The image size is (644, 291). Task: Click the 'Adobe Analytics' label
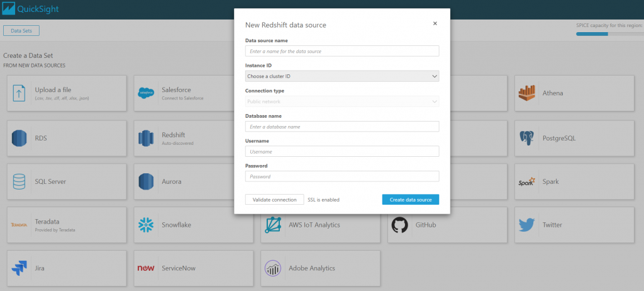(x=312, y=268)
